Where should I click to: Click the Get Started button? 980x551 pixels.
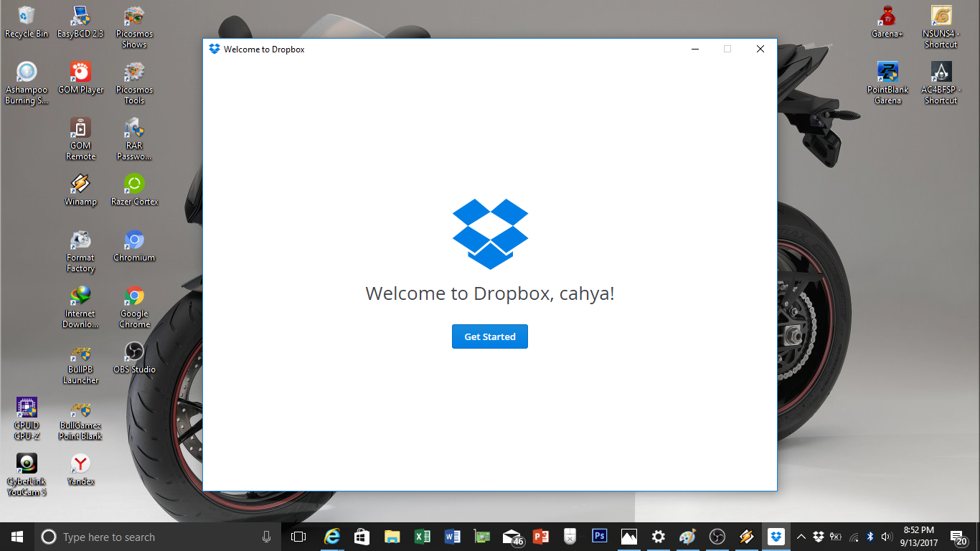[490, 336]
